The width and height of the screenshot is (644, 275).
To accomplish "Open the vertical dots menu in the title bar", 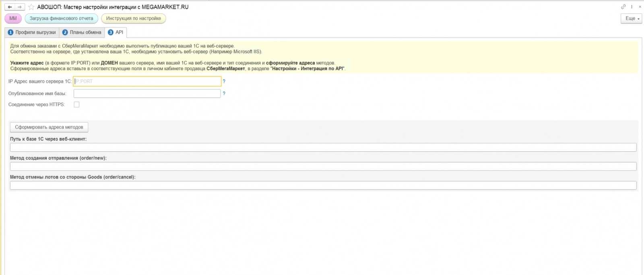I will point(632,7).
